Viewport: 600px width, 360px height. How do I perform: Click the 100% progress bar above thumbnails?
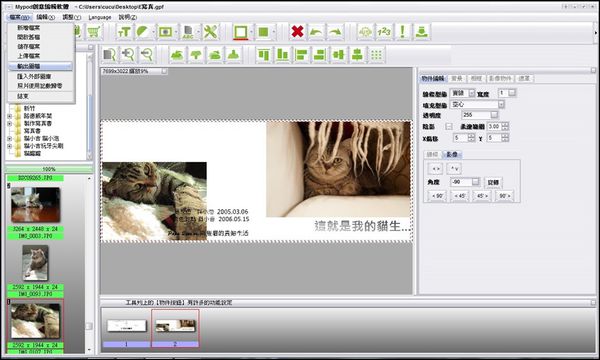click(x=49, y=169)
